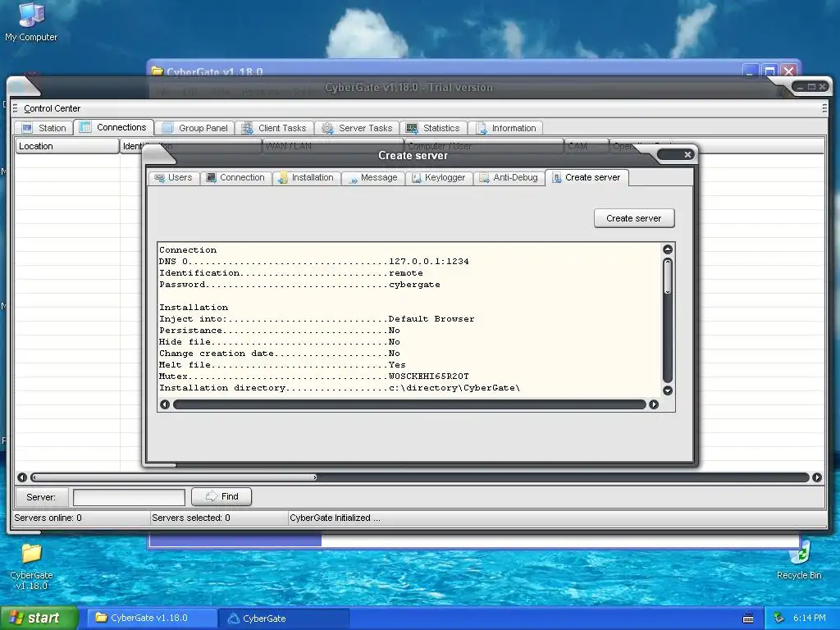
Task: Select the Client Tasks tab
Action: [274, 128]
